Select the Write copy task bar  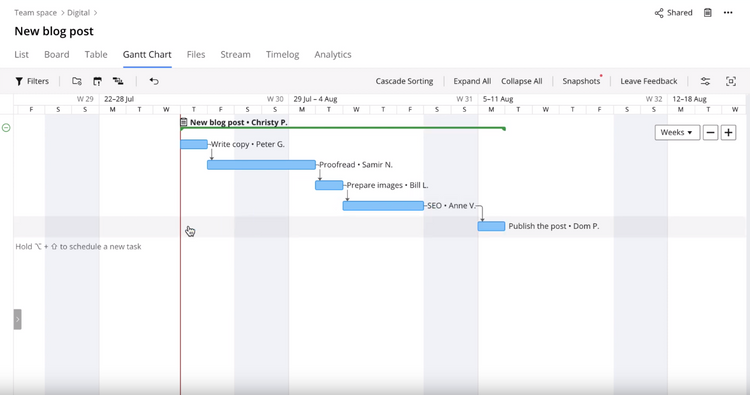tap(194, 144)
